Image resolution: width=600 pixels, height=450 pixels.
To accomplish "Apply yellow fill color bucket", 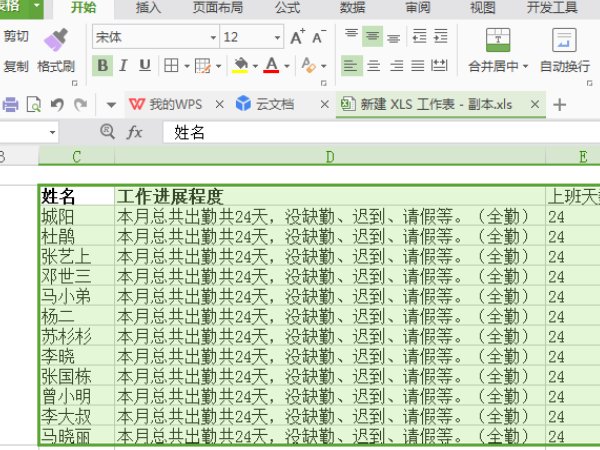I will click(240, 65).
